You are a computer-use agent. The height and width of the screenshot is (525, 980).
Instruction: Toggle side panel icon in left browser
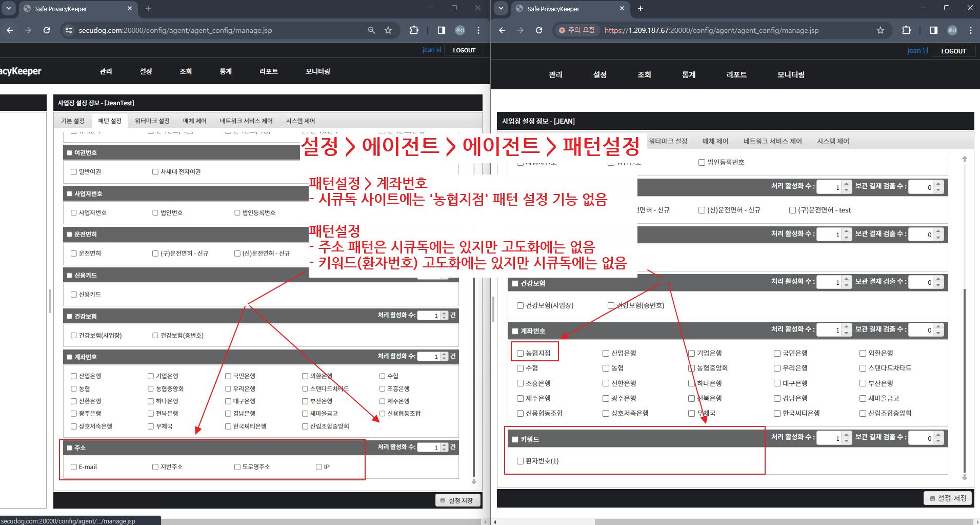point(441,30)
